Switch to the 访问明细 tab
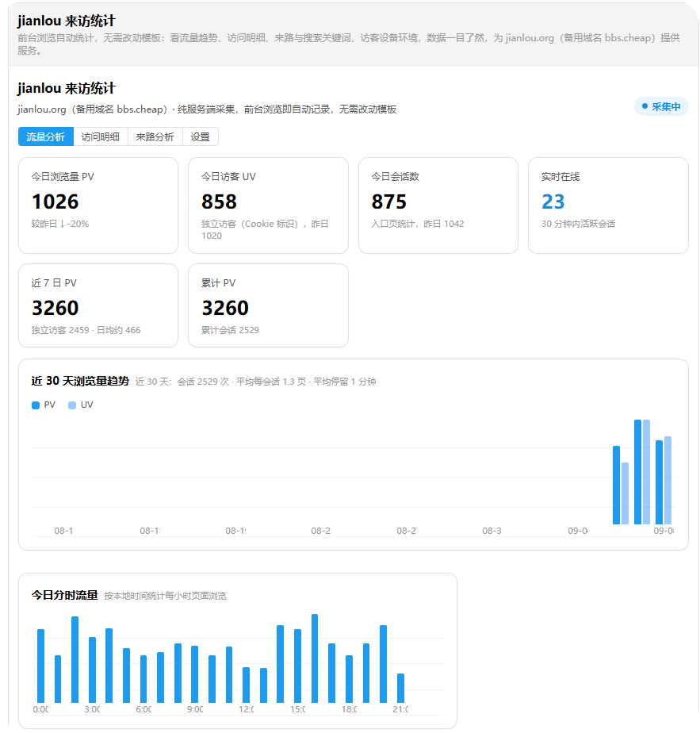Image resolution: width=700 pixels, height=733 pixels. 101,136
